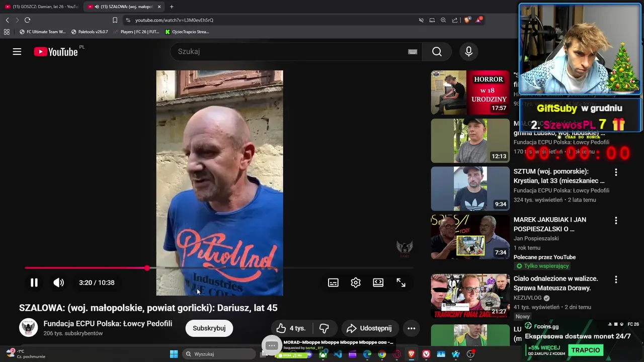Reload the current page
This screenshot has width=644, height=362.
click(x=27, y=20)
